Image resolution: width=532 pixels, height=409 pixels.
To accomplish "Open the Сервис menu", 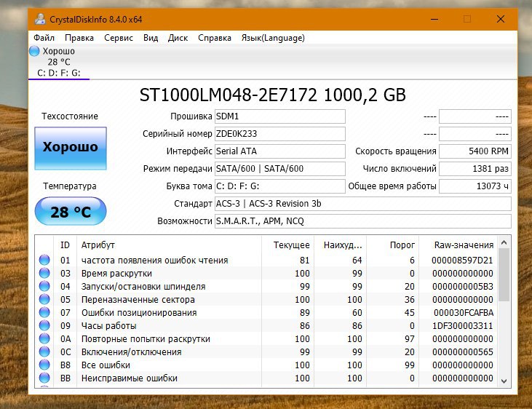I will (119, 38).
